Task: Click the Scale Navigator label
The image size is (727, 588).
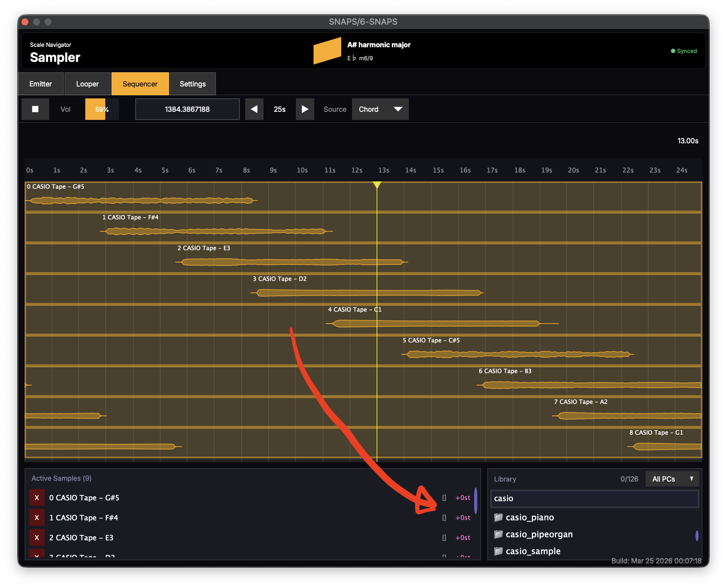Action: (51, 45)
